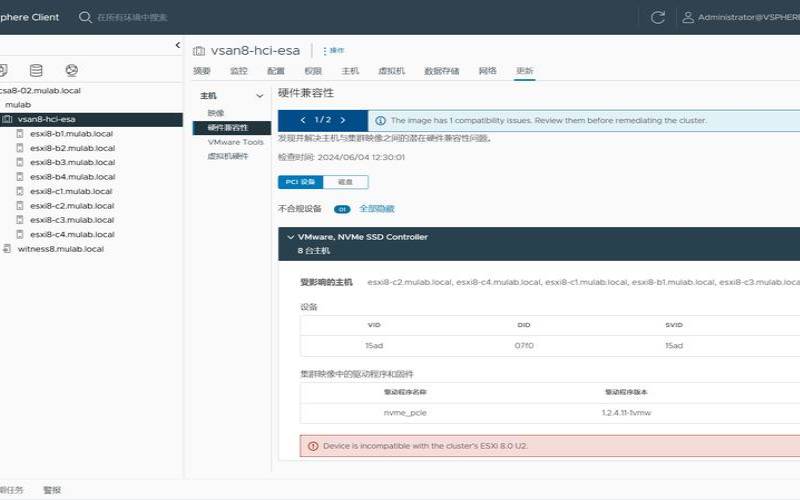Screen dimensions: 800x500
Task: Click the hide all link
Action: point(377,209)
